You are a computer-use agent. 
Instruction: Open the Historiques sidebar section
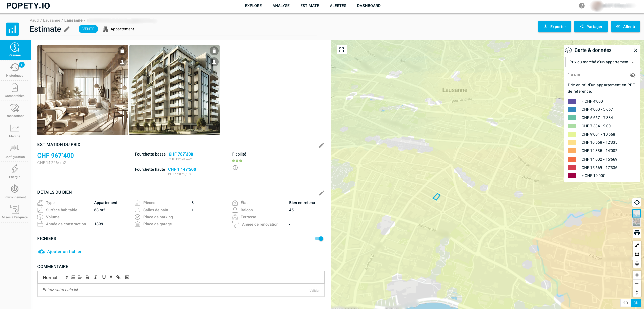pos(15,70)
